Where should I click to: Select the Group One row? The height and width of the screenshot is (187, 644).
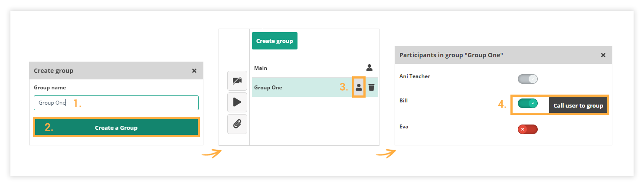(x=315, y=87)
